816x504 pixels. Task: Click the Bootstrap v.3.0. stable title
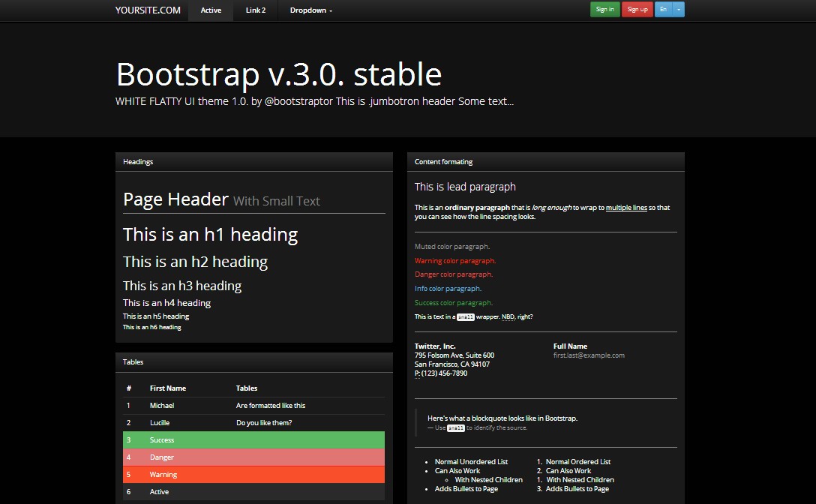pos(279,74)
